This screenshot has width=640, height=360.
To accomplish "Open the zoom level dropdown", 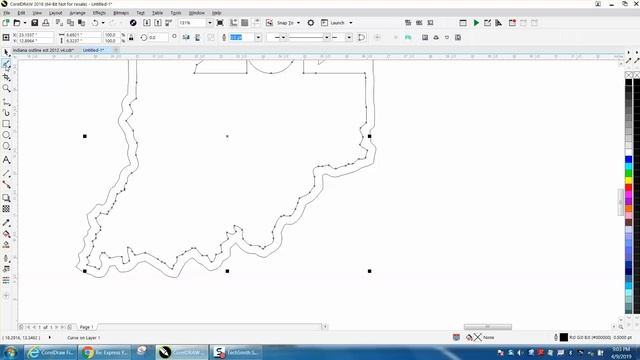I will 210,23.
